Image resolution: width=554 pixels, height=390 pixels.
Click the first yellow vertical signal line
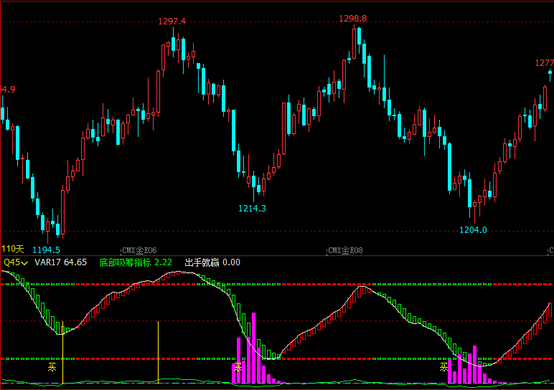(63, 352)
